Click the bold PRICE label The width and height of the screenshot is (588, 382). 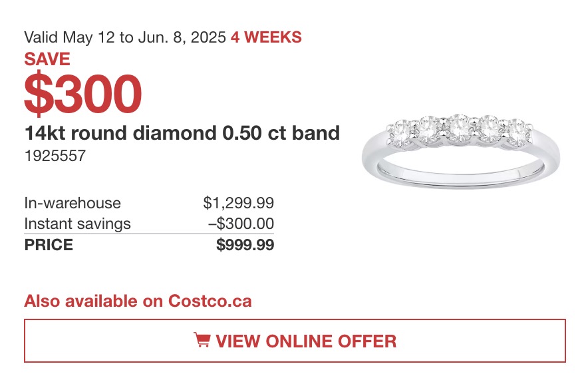(49, 245)
